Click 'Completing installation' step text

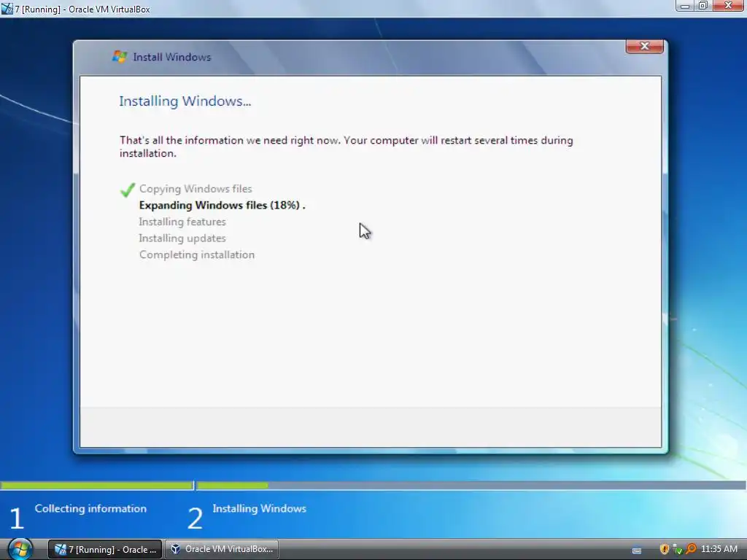point(197,254)
